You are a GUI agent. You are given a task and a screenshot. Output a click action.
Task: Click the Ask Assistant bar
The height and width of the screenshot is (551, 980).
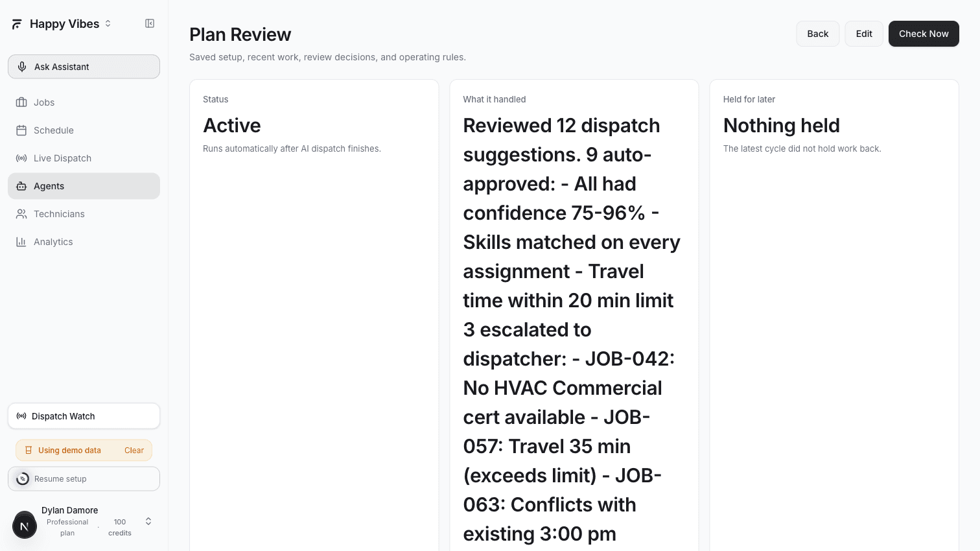[84, 66]
